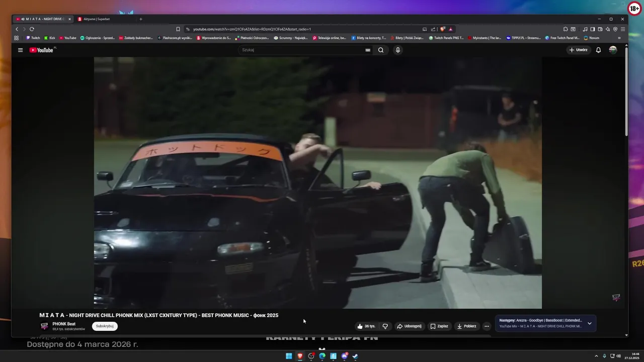Open YouTube notifications bell
644x362 pixels.
tap(598, 50)
